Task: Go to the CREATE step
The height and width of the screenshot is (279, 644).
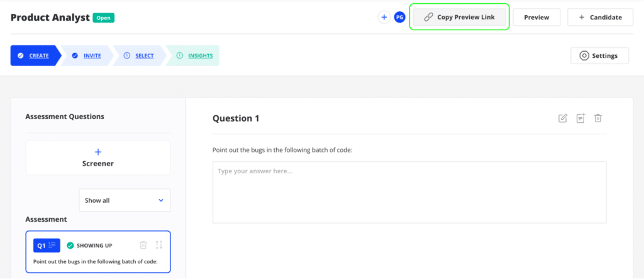Action: coord(35,55)
